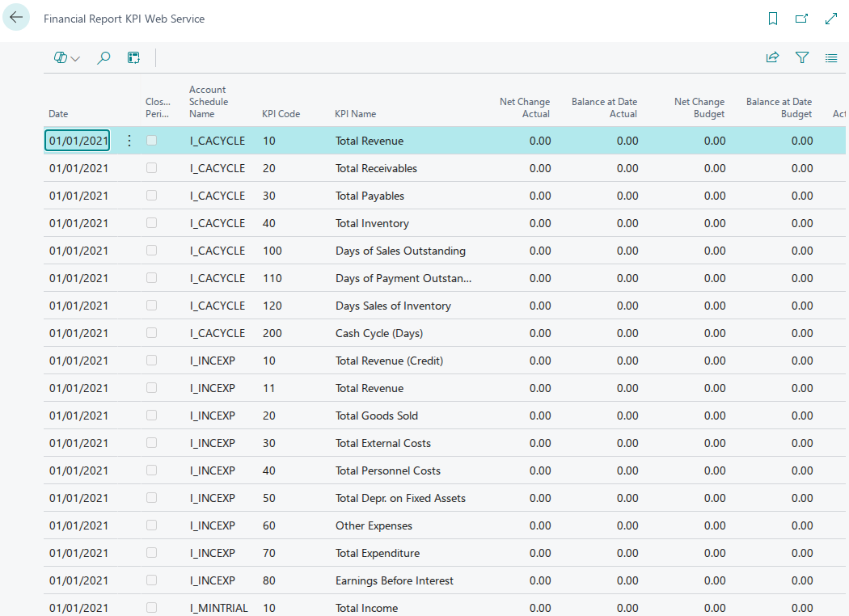This screenshot has height=616, width=849.
Task: Click the Account Schedule Name column header
Action: click(x=209, y=102)
